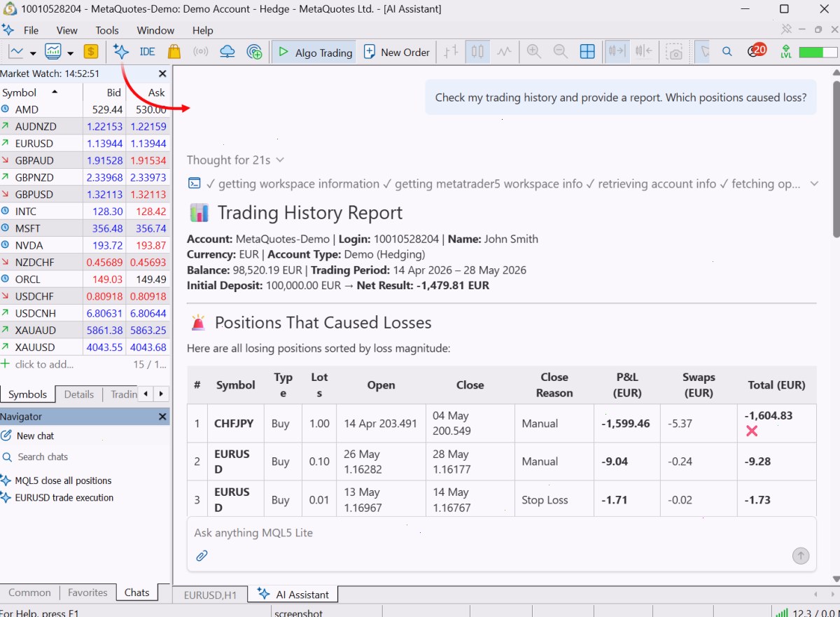Open the Signals broadcast icon
The width and height of the screenshot is (840, 617).
(200, 52)
